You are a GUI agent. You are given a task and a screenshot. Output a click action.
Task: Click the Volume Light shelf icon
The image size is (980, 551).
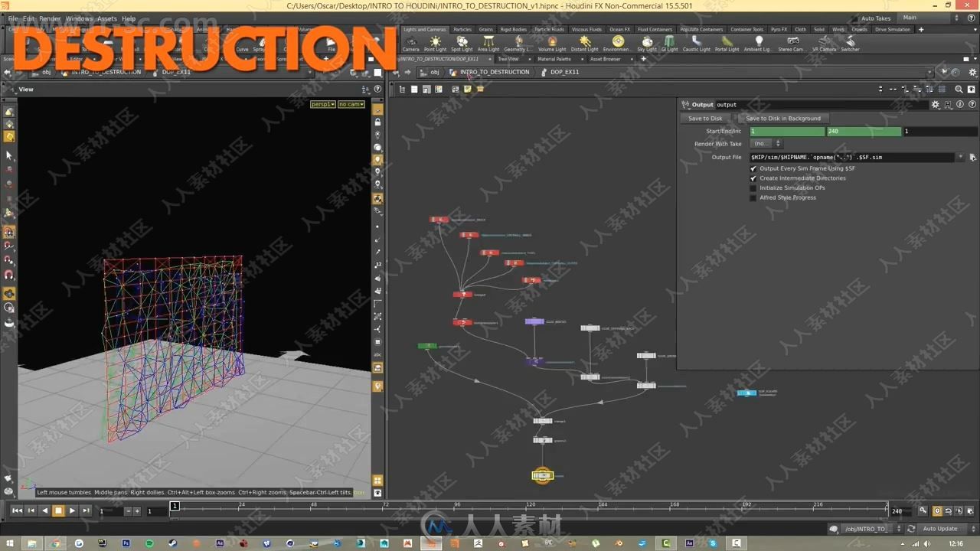point(552,44)
